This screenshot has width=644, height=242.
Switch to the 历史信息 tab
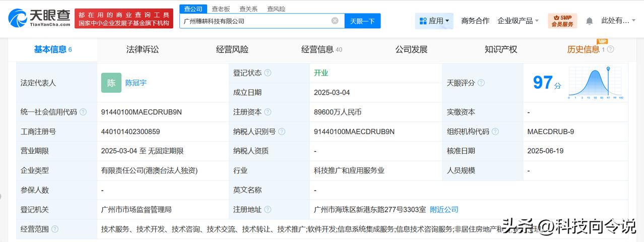[584, 49]
